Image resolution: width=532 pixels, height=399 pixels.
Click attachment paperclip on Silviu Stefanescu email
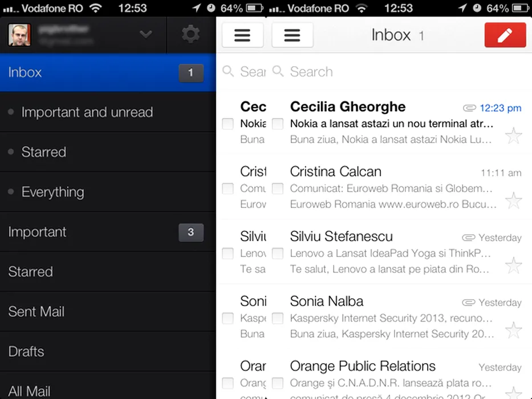point(469,238)
